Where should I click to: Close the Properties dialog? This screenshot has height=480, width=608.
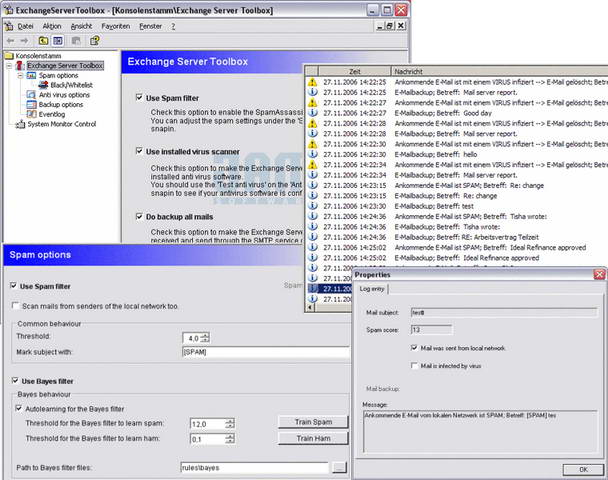coord(599,275)
